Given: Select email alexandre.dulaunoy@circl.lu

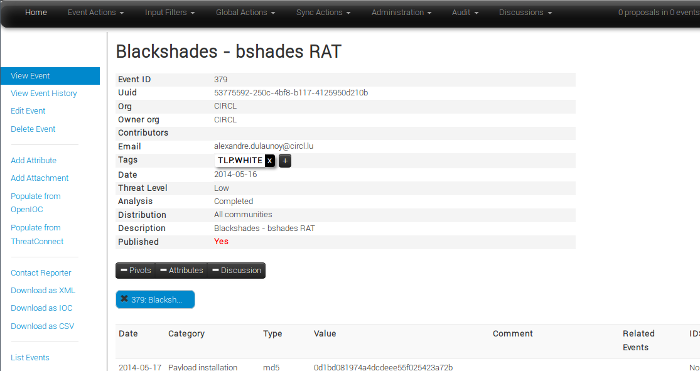Looking at the screenshot, I should pos(263,146).
